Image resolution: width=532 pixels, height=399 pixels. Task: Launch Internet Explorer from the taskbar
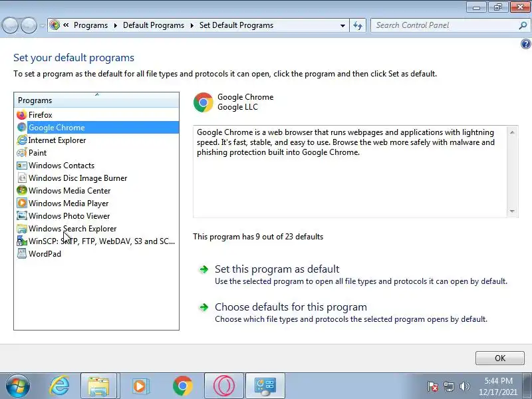pyautogui.click(x=59, y=386)
